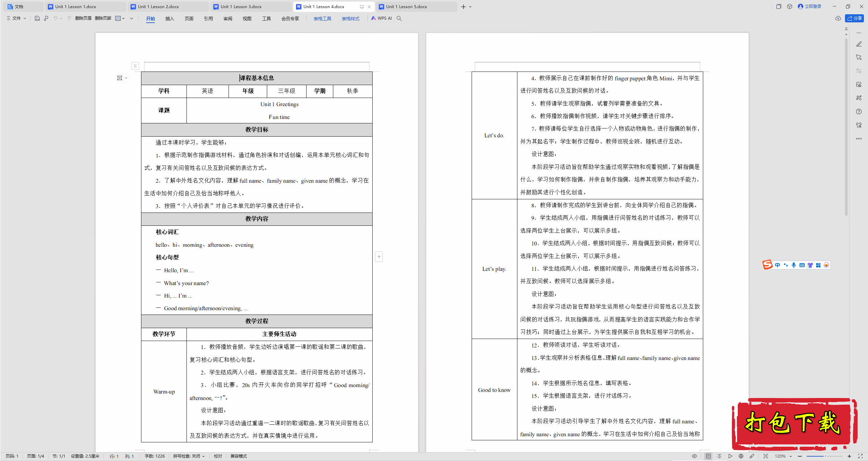This screenshot has width=868, height=461.
Task: Open the style theme icon in right sidebar
Action: [x=859, y=84]
